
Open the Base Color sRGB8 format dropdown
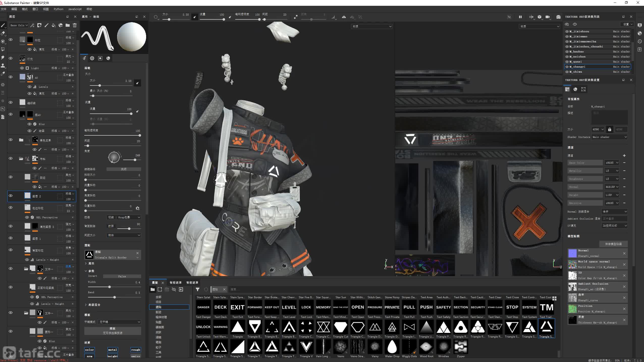tap(612, 163)
